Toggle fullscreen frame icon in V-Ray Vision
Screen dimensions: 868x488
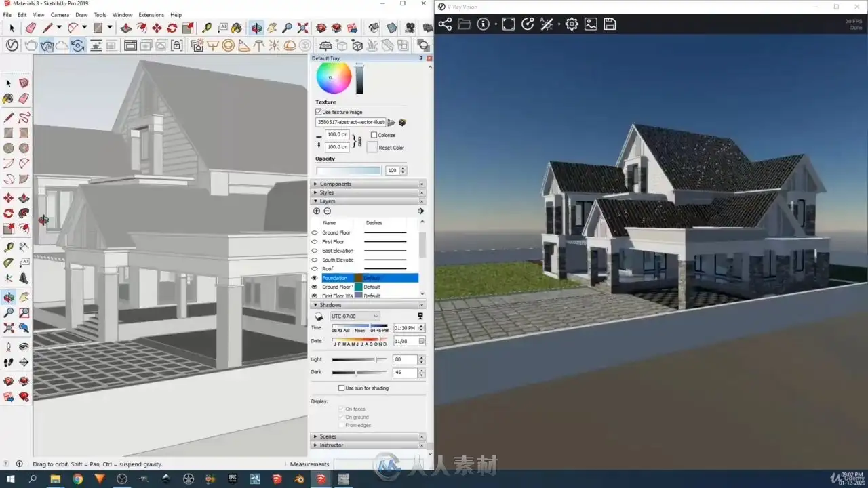(508, 24)
